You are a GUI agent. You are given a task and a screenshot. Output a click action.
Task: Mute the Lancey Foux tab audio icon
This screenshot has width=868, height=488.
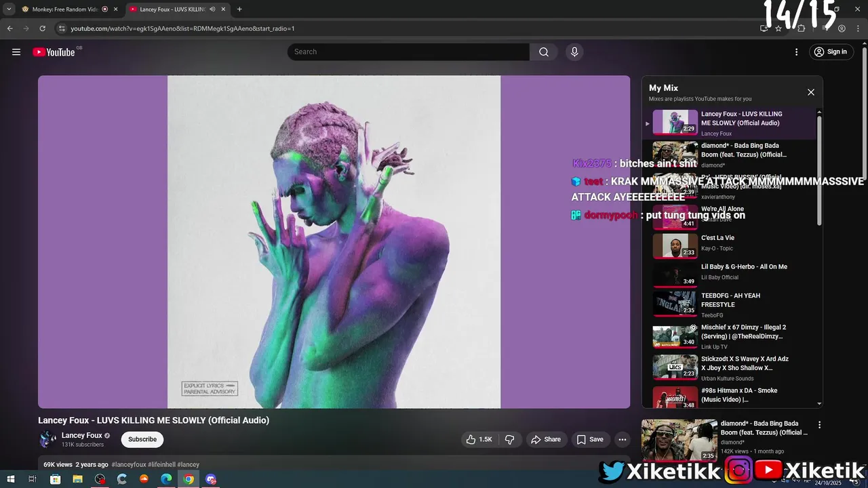(x=212, y=9)
